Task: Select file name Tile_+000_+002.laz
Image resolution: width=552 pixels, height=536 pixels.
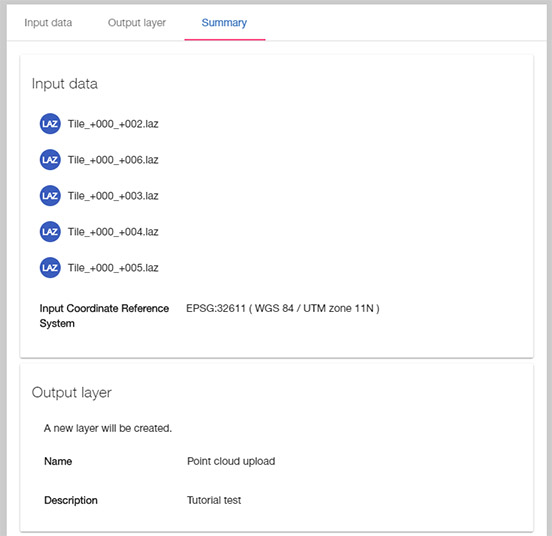Action: tap(113, 124)
